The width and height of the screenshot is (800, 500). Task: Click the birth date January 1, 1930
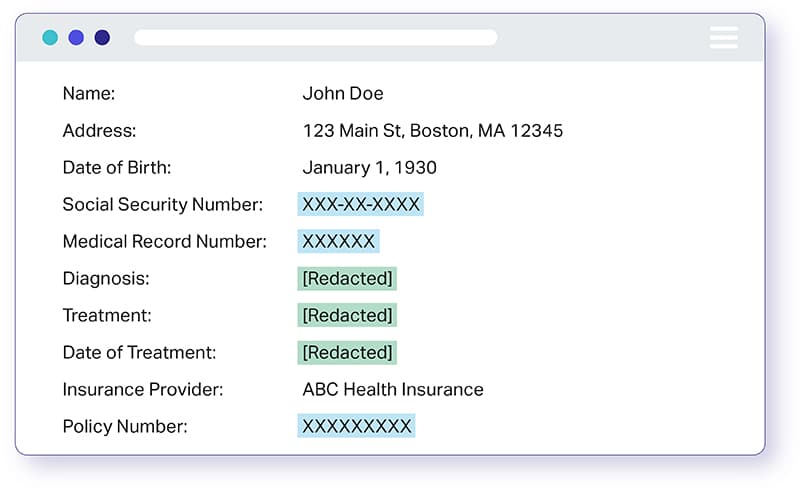coord(369,168)
